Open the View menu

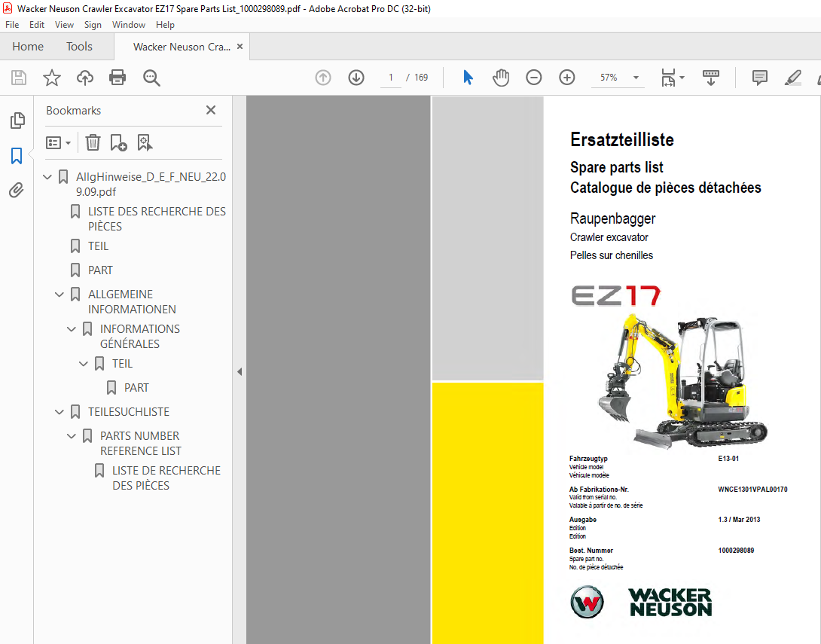(64, 25)
